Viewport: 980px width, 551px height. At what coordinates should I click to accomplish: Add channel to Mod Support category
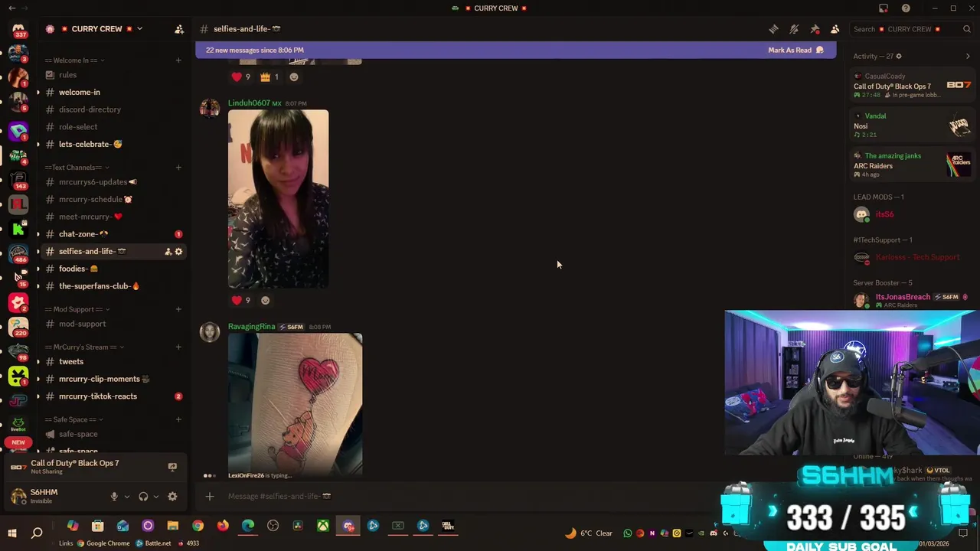178,309
